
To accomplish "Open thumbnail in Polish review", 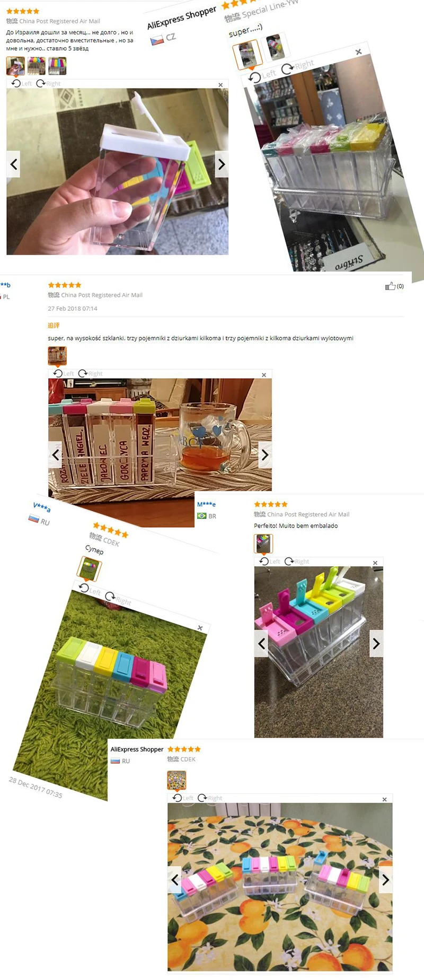I will pos(57,356).
